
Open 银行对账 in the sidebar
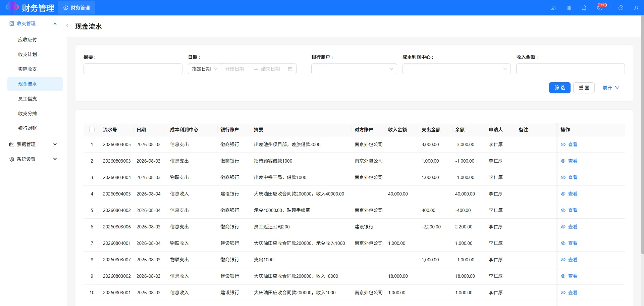[x=35, y=128]
